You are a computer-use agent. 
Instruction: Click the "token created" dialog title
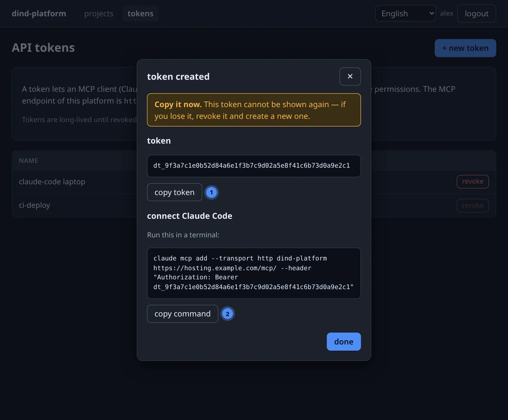(x=178, y=77)
